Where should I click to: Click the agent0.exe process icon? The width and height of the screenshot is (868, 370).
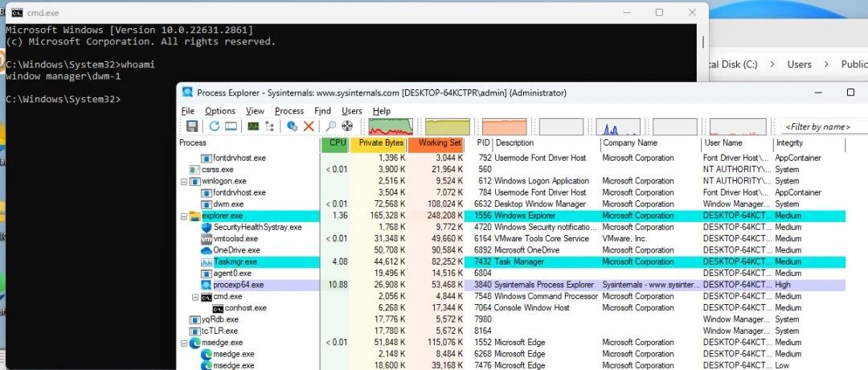[x=207, y=273]
